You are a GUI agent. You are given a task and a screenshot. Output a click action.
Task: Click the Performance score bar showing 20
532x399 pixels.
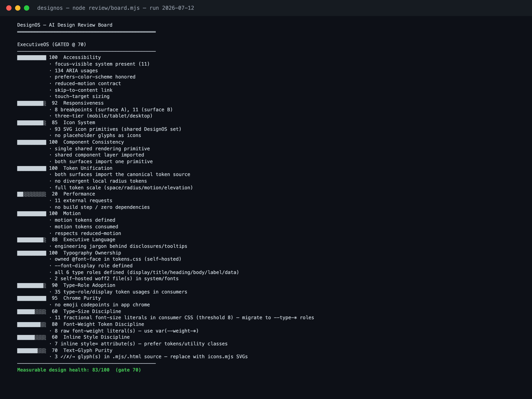pyautogui.click(x=31, y=194)
